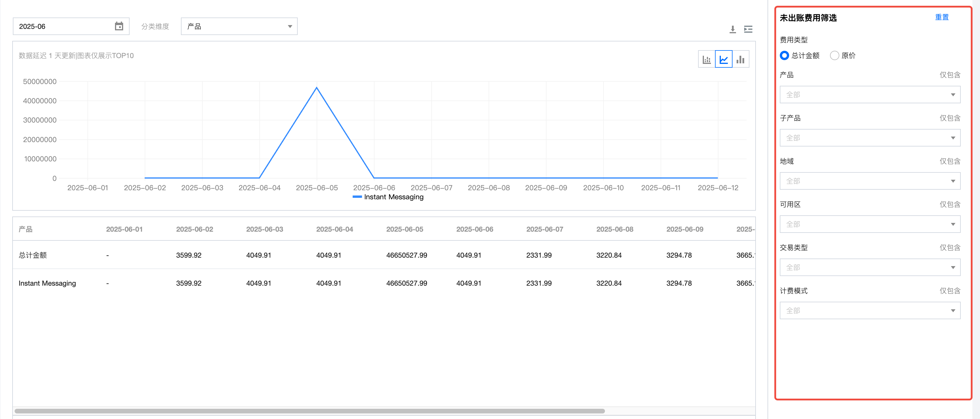The height and width of the screenshot is (419, 980).
Task: Open the calendar icon in the month field
Action: [x=119, y=26]
